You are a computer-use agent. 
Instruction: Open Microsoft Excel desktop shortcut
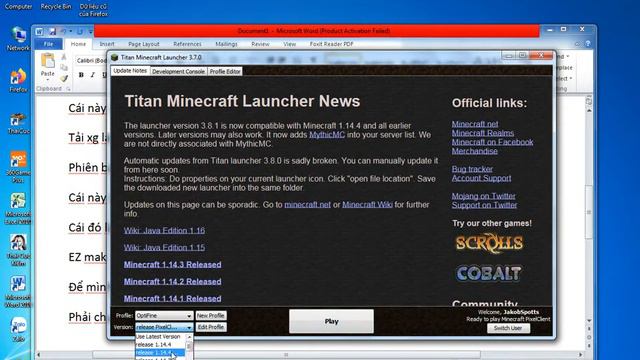click(x=18, y=209)
